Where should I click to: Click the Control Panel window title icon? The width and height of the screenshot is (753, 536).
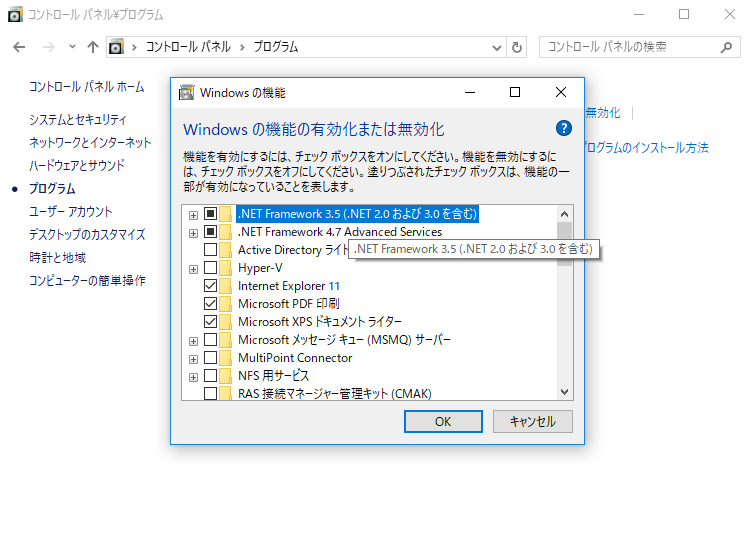click(x=15, y=15)
